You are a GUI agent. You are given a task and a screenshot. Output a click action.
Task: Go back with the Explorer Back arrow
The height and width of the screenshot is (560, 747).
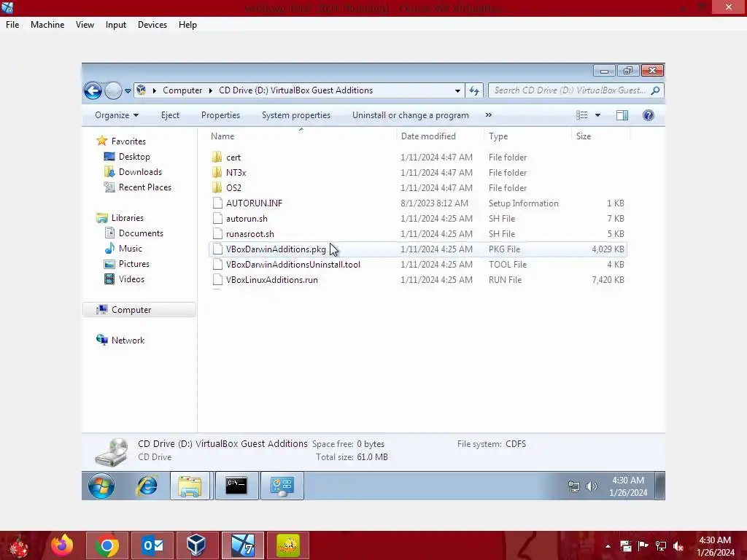[93, 90]
